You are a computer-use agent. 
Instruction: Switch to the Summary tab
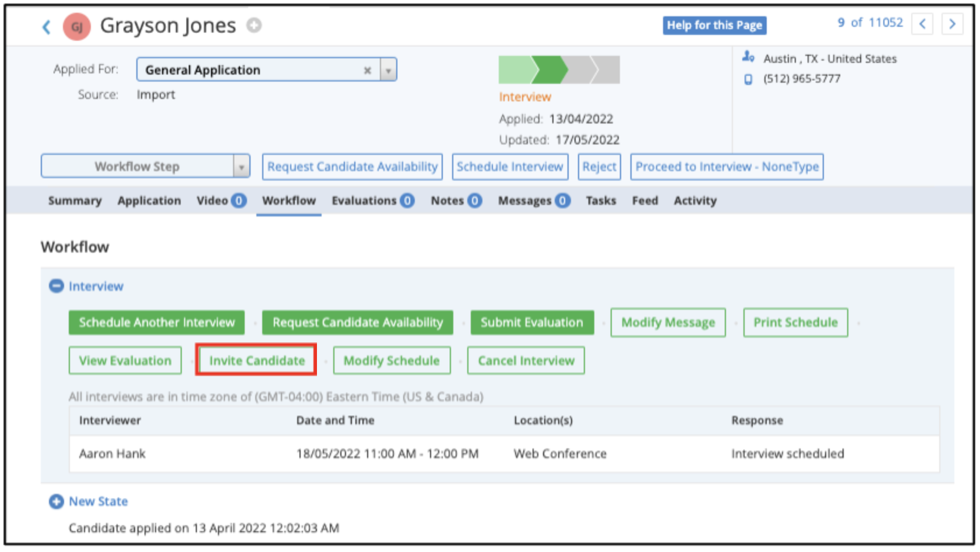(75, 200)
